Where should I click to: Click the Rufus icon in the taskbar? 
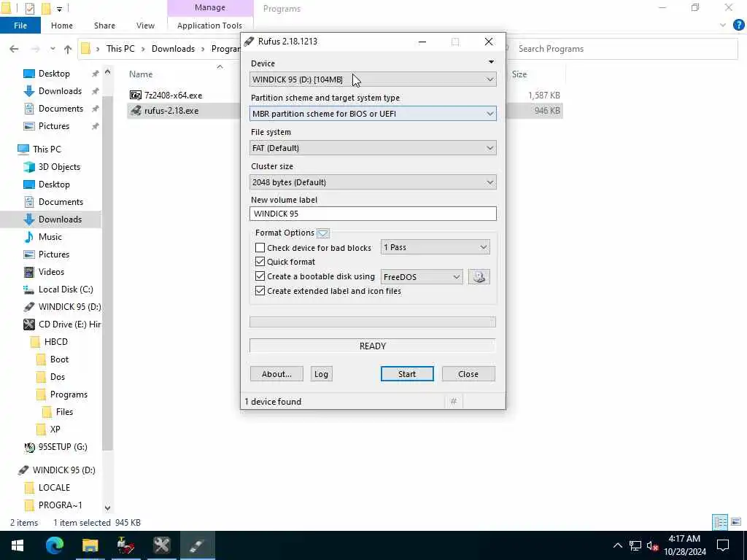[x=197, y=545]
